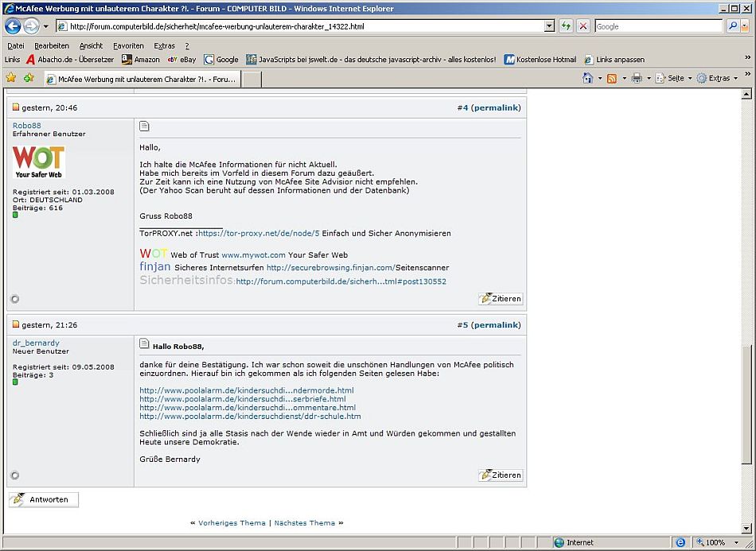Open permalink of post #5
Screen dimensions: 756x551
(497, 325)
